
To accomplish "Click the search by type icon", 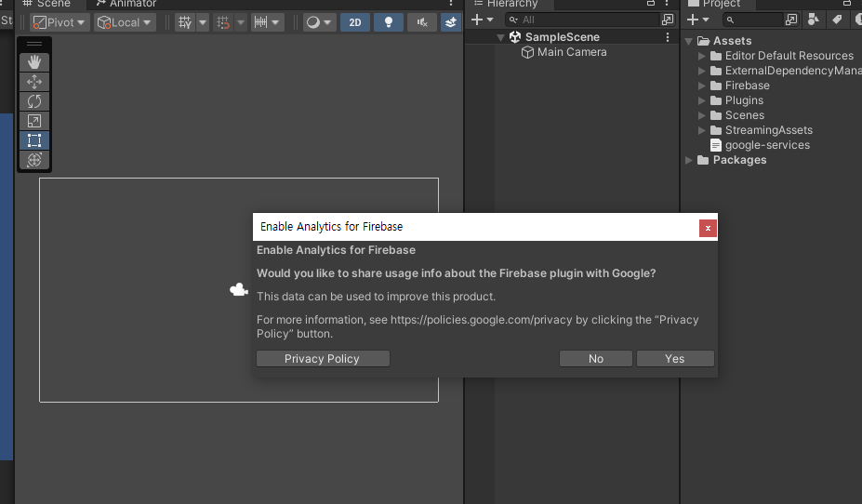I will coord(814,20).
